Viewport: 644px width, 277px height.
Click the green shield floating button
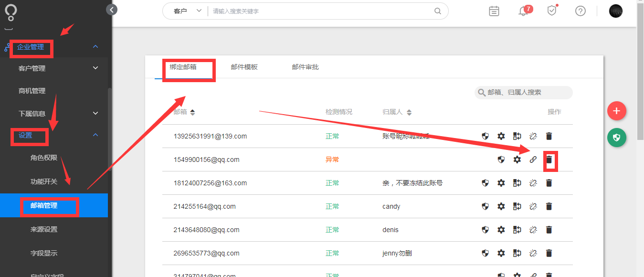617,138
